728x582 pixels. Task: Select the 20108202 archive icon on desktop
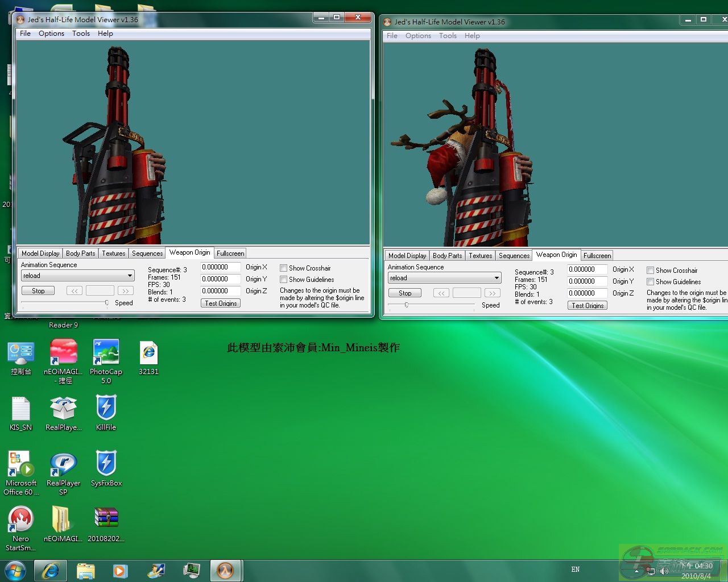(106, 518)
